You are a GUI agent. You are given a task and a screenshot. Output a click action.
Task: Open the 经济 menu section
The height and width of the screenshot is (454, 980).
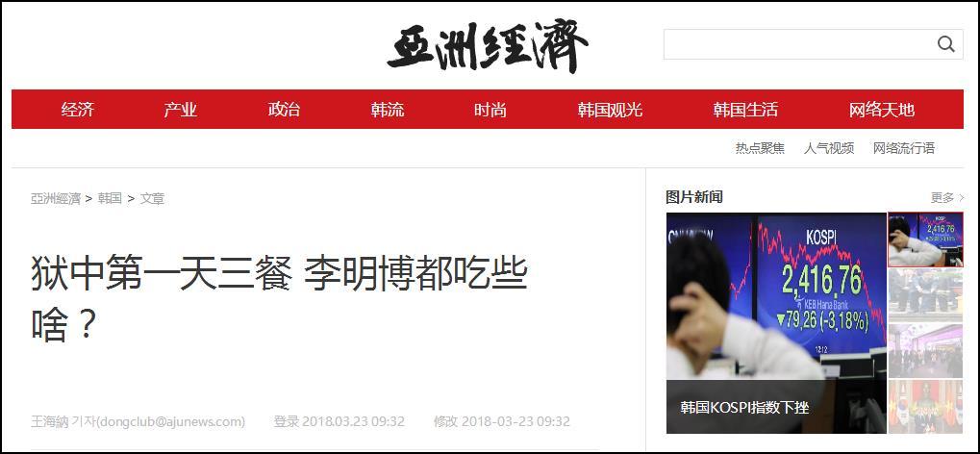(78, 110)
